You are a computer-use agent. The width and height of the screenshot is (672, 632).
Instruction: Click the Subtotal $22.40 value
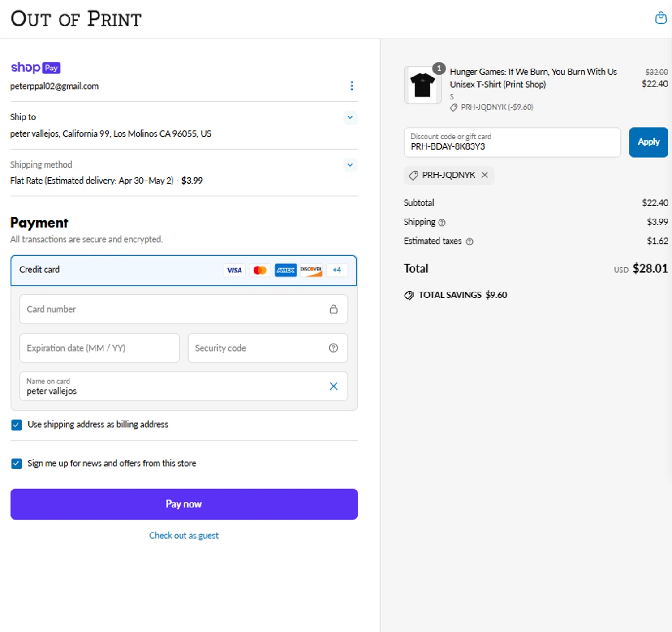pos(655,203)
